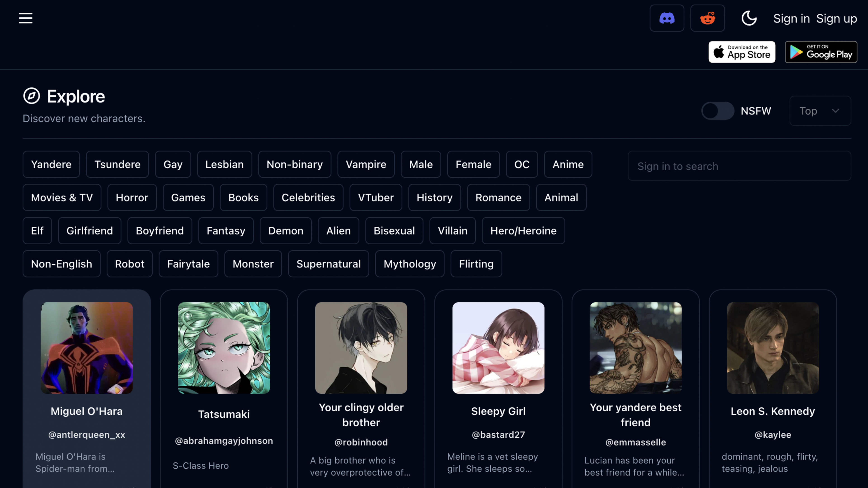The height and width of the screenshot is (488, 868).
Task: Click the Sign in link
Action: (x=792, y=19)
